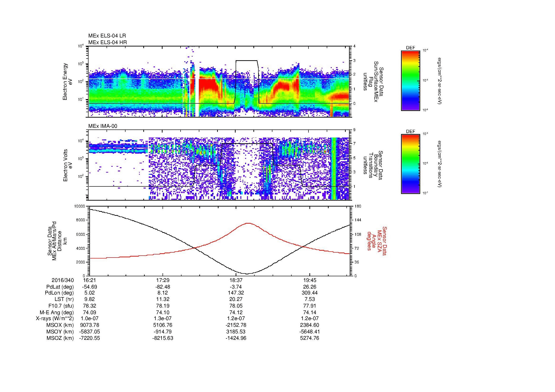Click the time tick label '18:37'

coord(236,280)
